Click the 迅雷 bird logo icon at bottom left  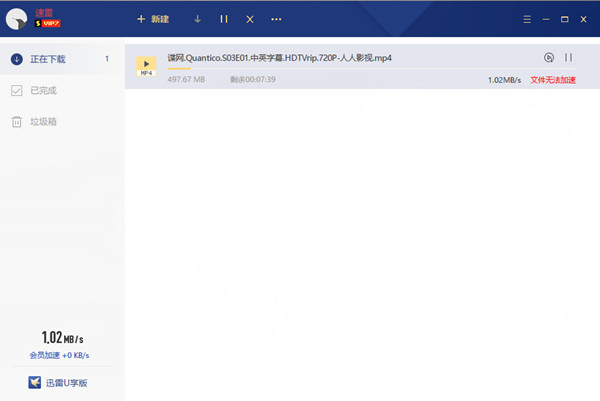[x=35, y=384]
